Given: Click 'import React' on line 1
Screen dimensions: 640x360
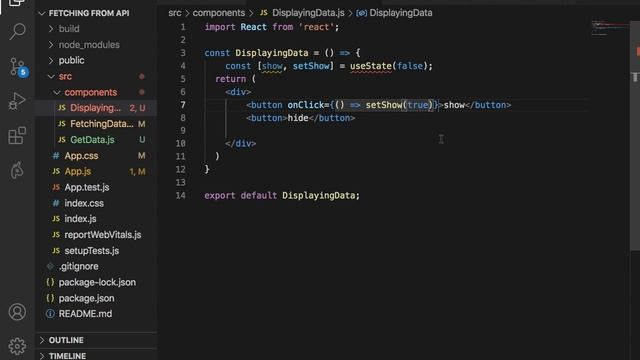Looking at the screenshot, I should [236, 27].
